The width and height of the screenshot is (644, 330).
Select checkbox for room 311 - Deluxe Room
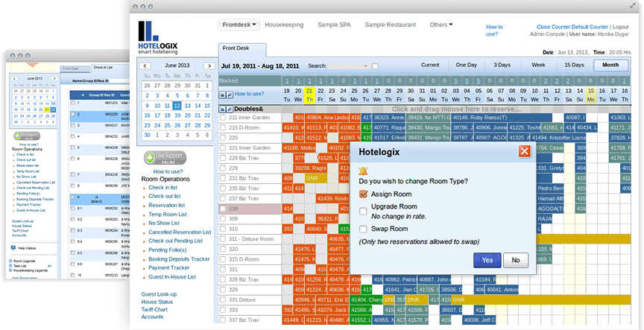(x=223, y=239)
